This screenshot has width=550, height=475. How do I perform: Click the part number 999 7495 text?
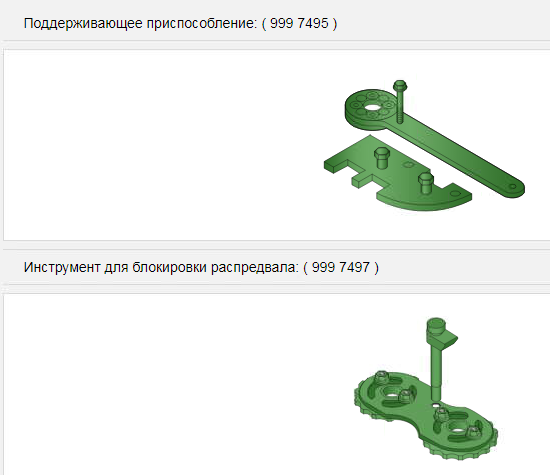point(299,24)
